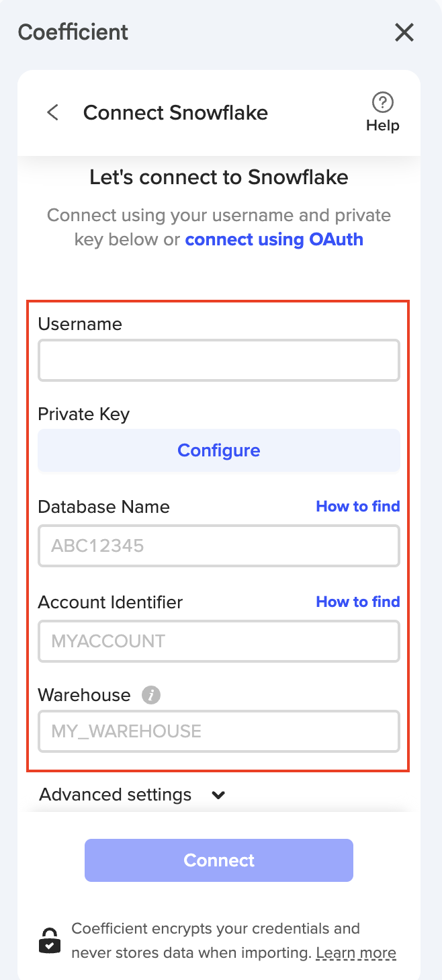Select the Database Name text field
This screenshot has width=442, height=980.
[x=219, y=546]
